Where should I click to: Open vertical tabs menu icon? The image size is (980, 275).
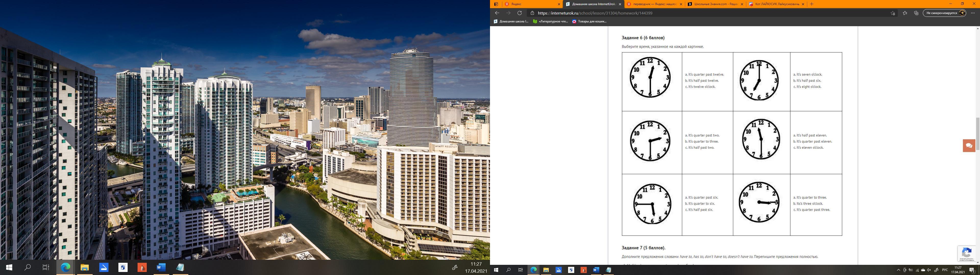[x=496, y=4]
